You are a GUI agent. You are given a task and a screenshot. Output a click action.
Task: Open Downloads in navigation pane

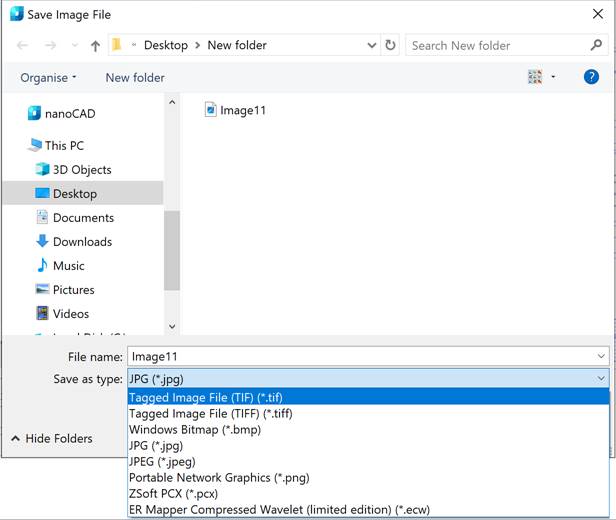coord(74,242)
